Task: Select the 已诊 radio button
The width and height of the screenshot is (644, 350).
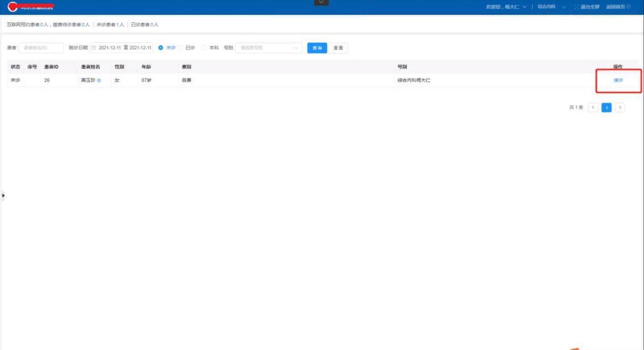Action: coord(180,48)
